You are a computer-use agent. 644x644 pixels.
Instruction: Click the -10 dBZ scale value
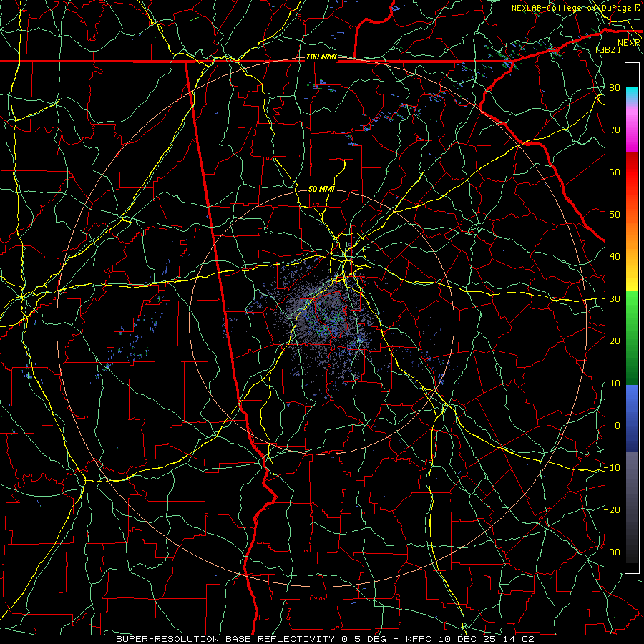pos(612,468)
